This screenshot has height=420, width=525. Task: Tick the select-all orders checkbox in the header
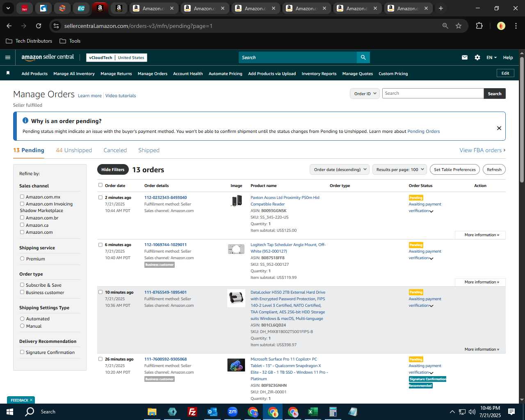pyautogui.click(x=100, y=185)
